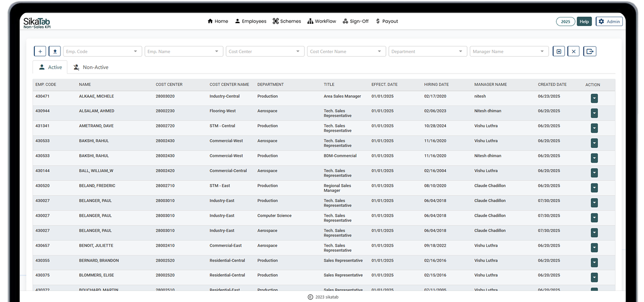Go to Schemes in the top menu
The width and height of the screenshot is (644, 302).
pos(287,21)
